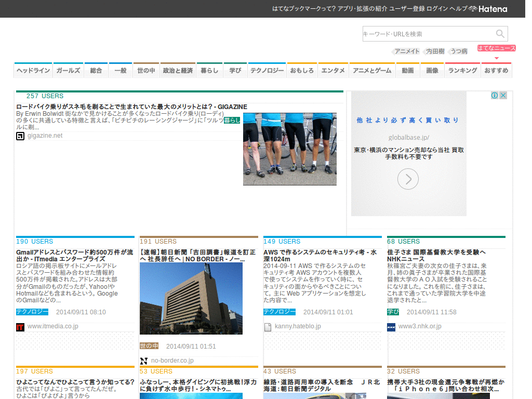Screen dimensions: 532x399
Task: Open the ヘッドライン tab
Action: point(33,70)
